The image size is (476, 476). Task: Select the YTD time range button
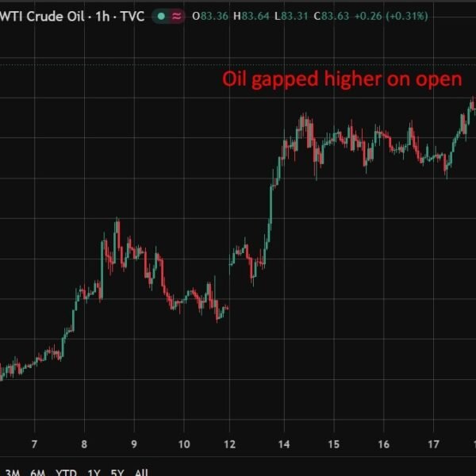coord(66,472)
